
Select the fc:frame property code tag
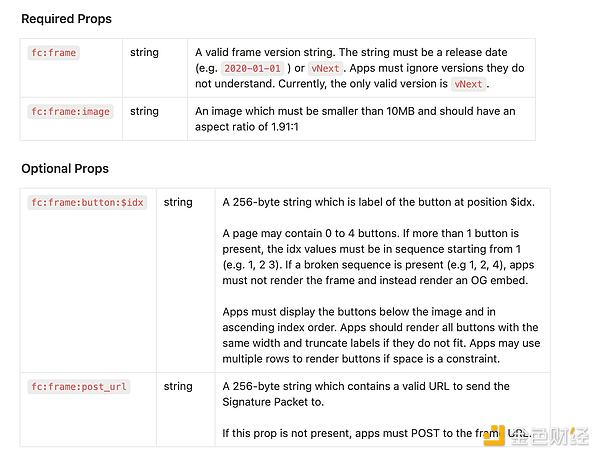54,52
